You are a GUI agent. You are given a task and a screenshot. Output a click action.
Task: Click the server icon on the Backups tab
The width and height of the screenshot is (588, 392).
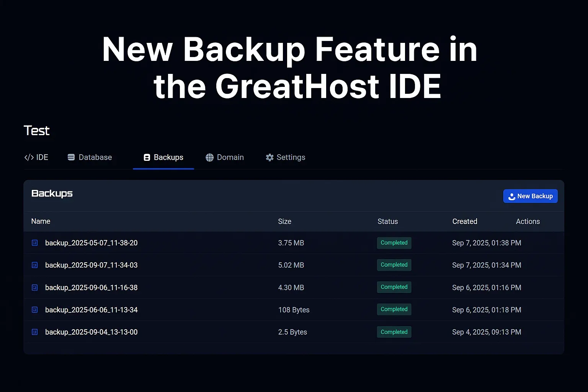click(147, 157)
